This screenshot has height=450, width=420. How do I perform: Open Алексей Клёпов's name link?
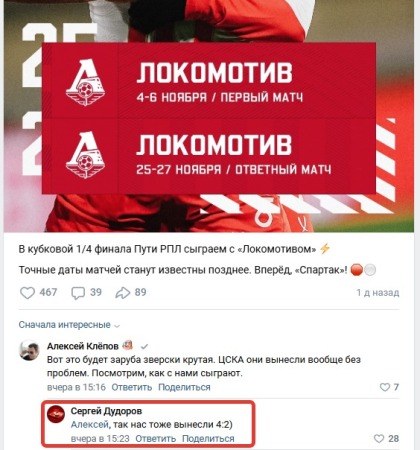tap(83, 346)
